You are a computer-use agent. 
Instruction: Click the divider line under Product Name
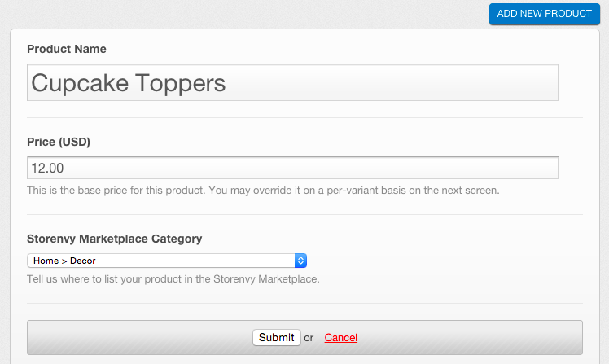(304, 117)
